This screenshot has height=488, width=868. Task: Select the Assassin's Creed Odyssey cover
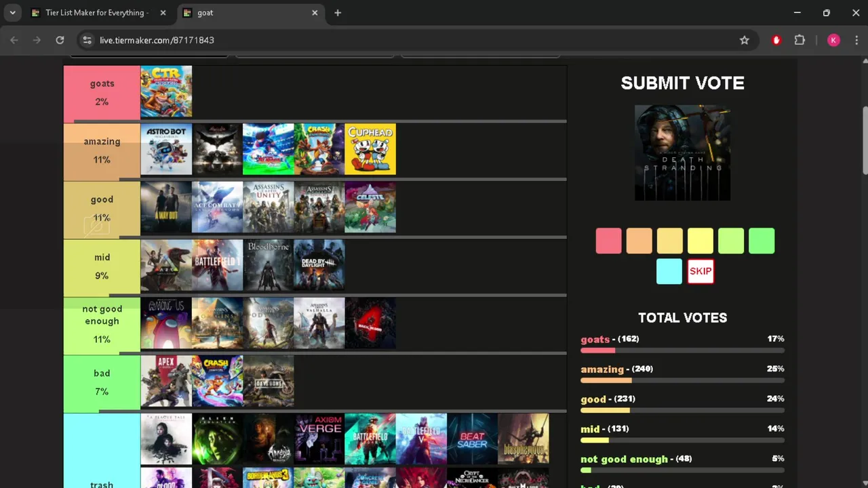tap(269, 323)
